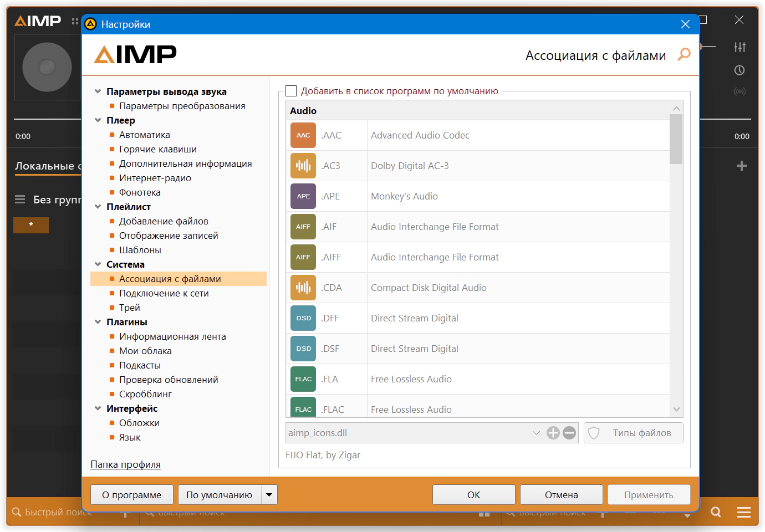Image resolution: width=765 pixels, height=532 pixels.
Task: Click the По умолчанию button
Action: click(220, 495)
